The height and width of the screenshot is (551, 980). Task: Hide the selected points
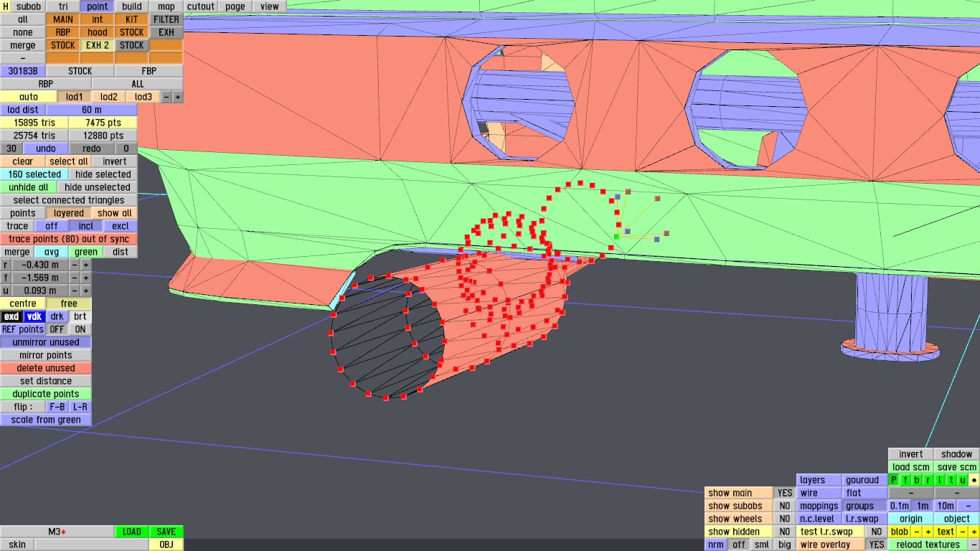(x=103, y=174)
